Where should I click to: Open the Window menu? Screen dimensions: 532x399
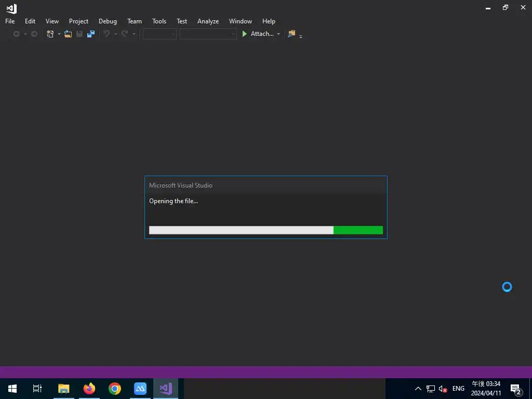coord(241,21)
